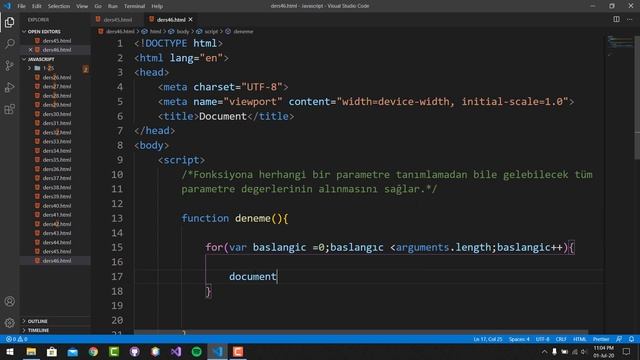The height and width of the screenshot is (360, 640).
Task: Click the taskbar clock
Action: point(604,352)
